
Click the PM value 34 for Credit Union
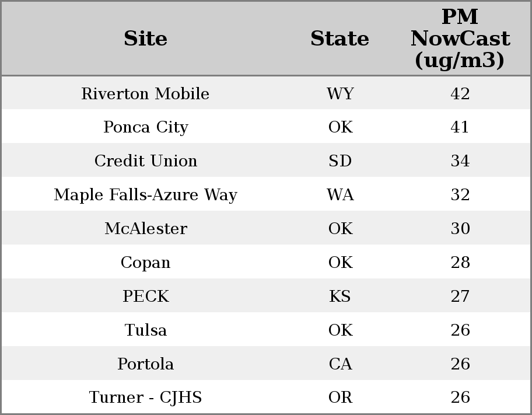click(460, 161)
